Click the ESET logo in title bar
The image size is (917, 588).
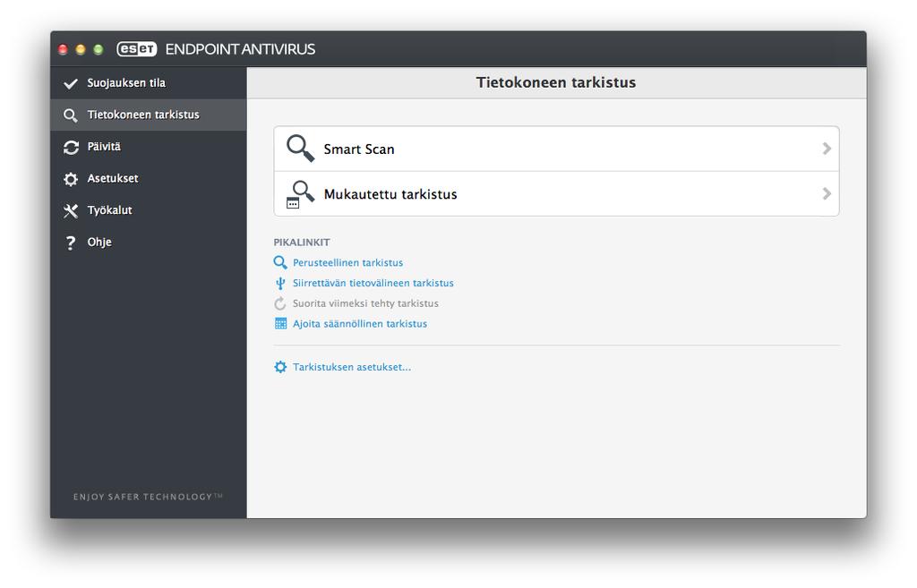(137, 49)
